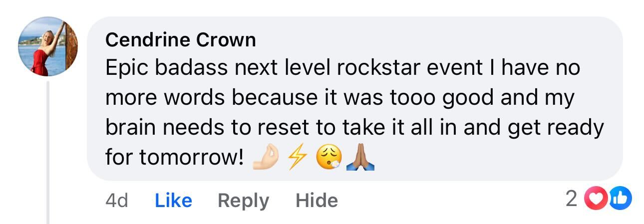
Task: Like the comment
Action: tap(173, 201)
